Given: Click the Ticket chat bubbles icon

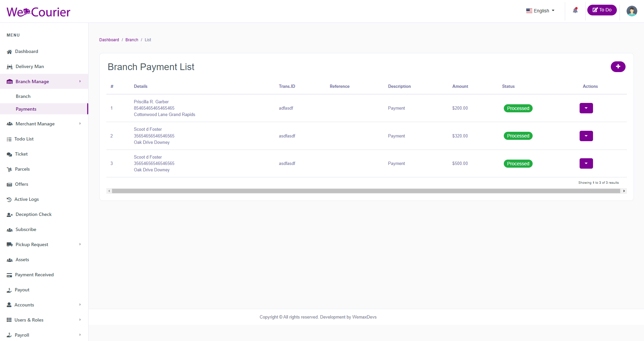Looking at the screenshot, I should [x=9, y=154].
